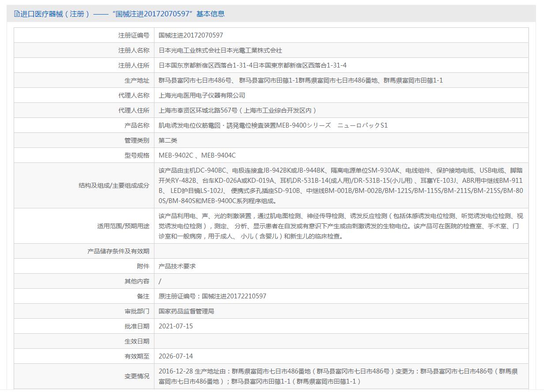
Task: Click the document icon before 进口医疗器械 title
Action: click(x=17, y=14)
